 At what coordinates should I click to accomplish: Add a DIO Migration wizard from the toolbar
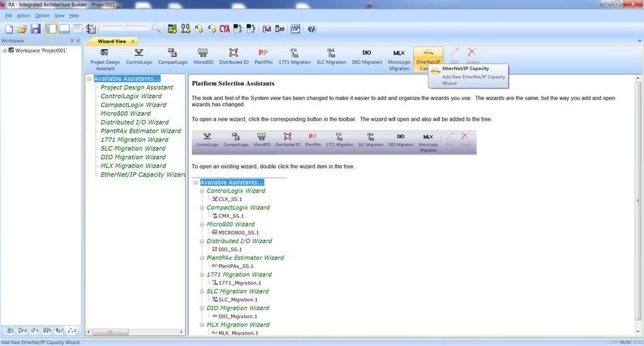tap(367, 57)
